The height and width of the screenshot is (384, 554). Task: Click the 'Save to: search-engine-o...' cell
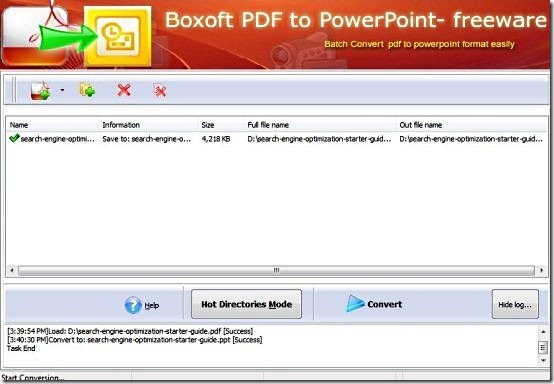tap(146, 139)
